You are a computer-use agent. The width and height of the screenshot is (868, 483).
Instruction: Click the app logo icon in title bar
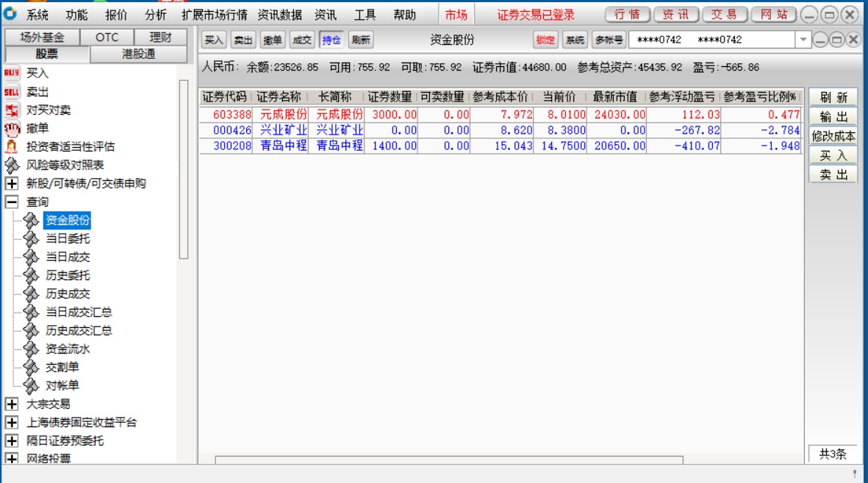coord(10,14)
